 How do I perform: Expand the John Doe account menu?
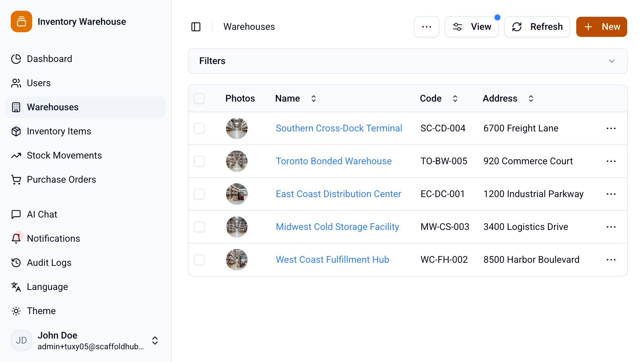tap(155, 341)
